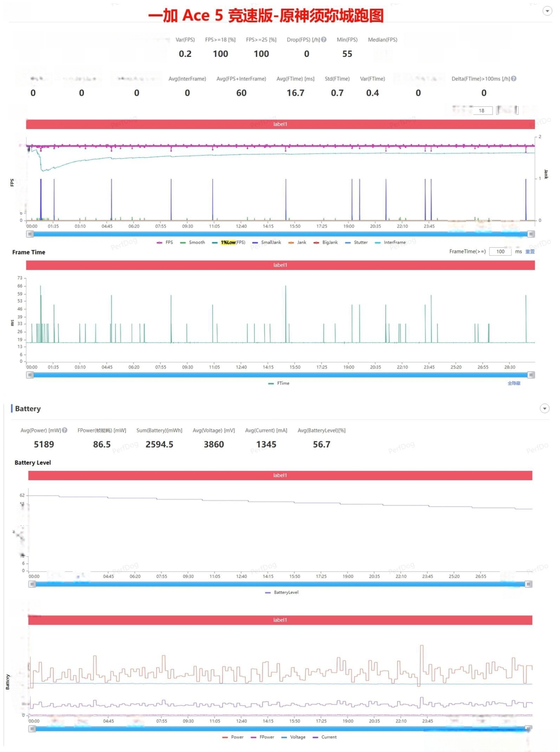Toggle the InterFrame legend series
560x752 pixels.
click(390, 242)
